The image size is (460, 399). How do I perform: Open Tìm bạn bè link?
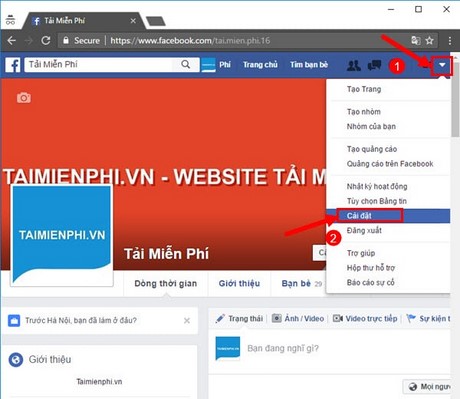tap(309, 65)
